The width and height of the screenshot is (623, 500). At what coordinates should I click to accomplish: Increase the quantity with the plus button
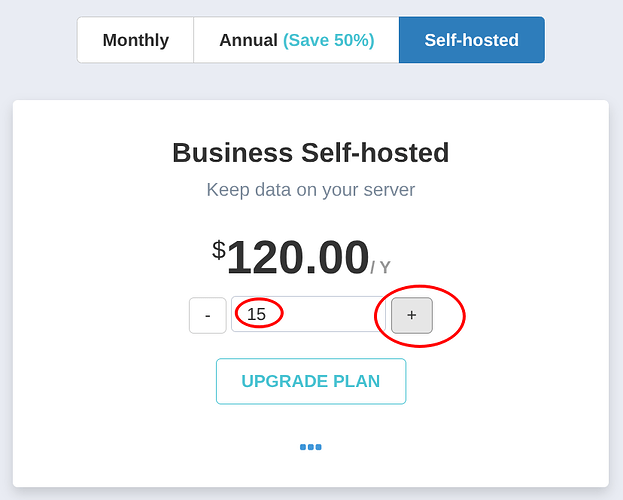pos(411,315)
